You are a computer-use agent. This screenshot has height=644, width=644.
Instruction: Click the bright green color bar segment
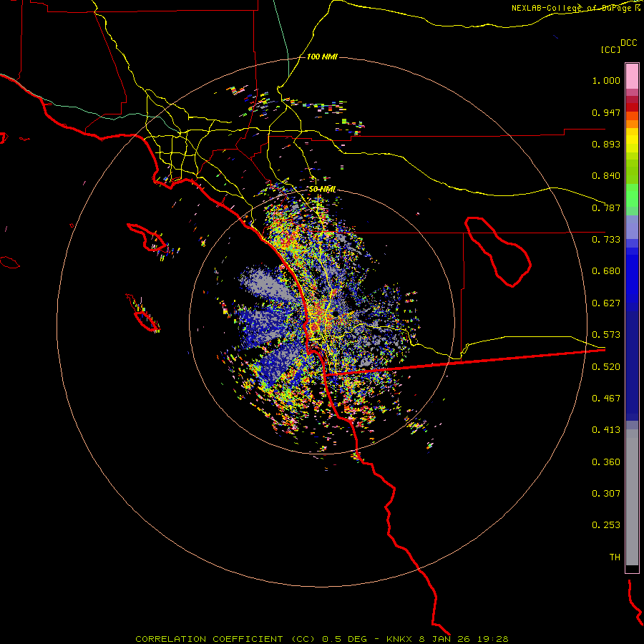tap(632, 195)
